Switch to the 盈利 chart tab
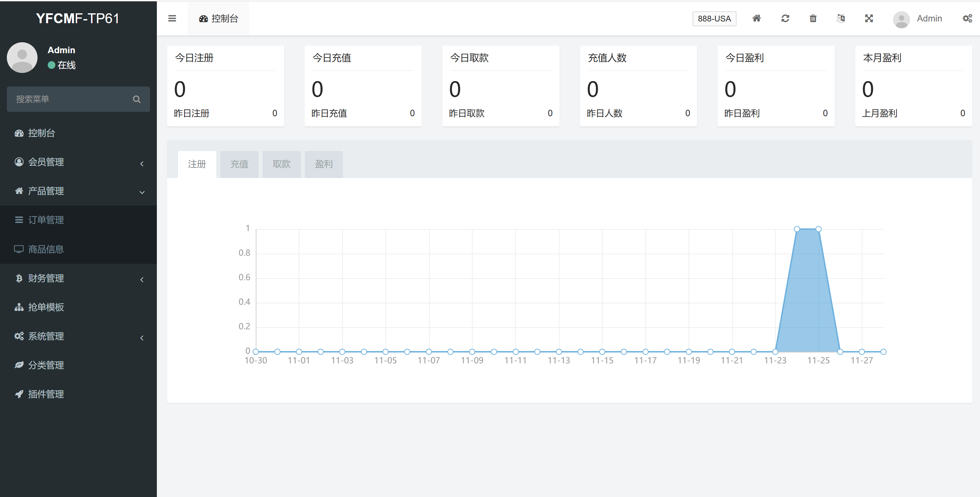This screenshot has height=497, width=980. [x=323, y=164]
